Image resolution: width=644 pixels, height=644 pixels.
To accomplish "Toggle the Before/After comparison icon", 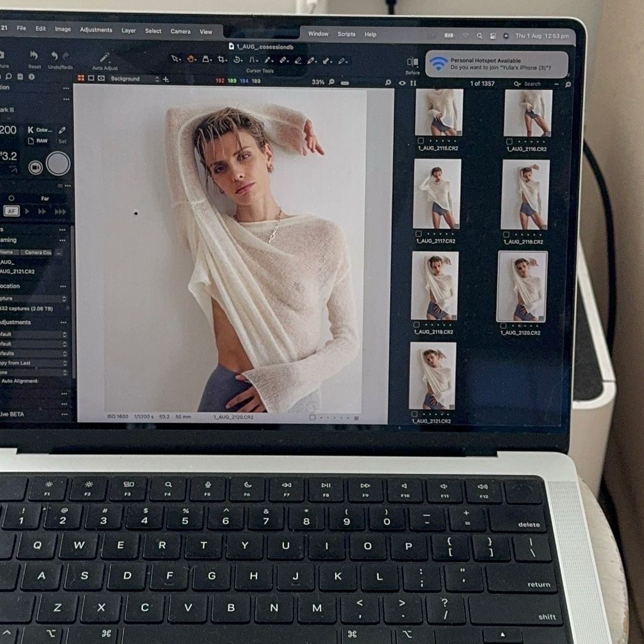I will 412,62.
